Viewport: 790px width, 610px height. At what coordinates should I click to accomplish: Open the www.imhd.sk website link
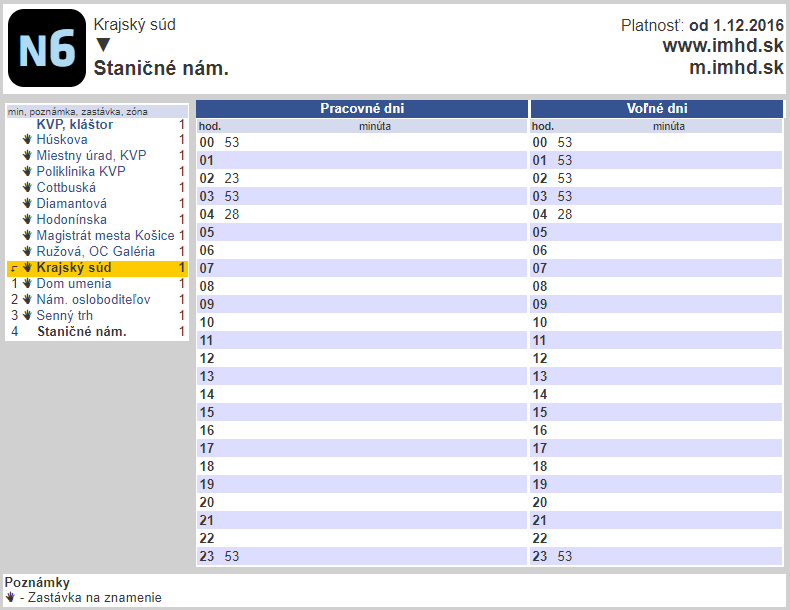(722, 45)
